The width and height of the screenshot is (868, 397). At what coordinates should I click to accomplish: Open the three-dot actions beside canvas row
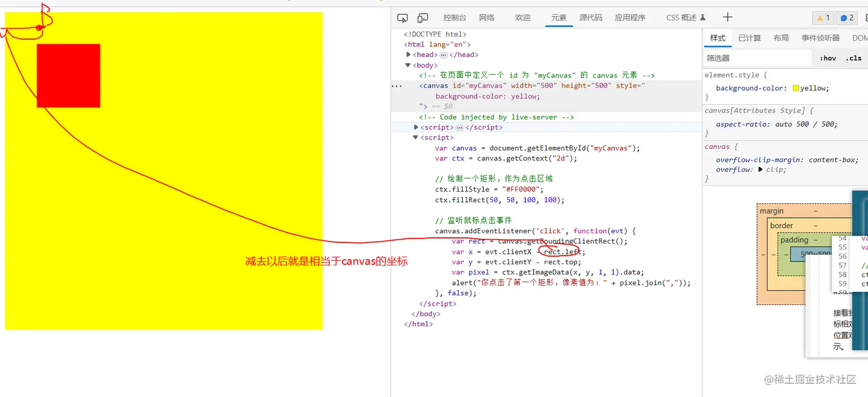pos(396,86)
